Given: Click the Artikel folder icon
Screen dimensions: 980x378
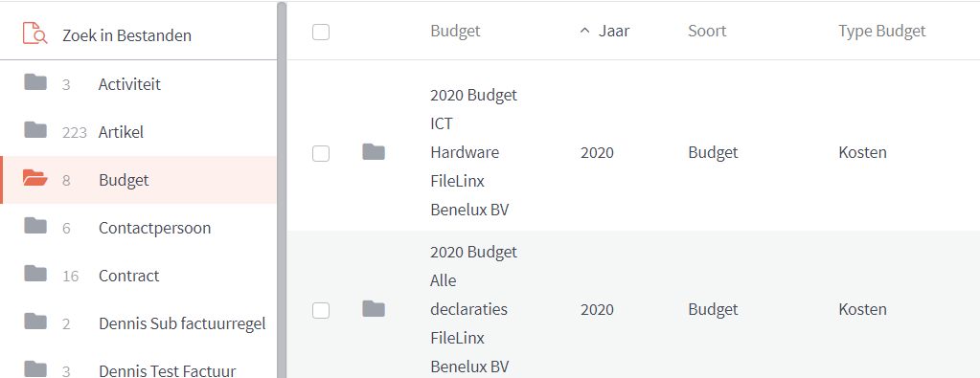Looking at the screenshot, I should click(35, 130).
